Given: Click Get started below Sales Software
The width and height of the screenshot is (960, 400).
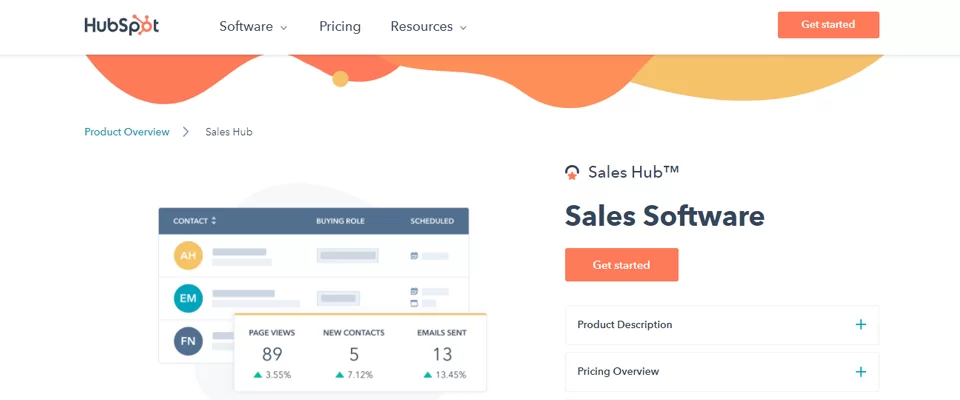Looking at the screenshot, I should pos(621,265).
